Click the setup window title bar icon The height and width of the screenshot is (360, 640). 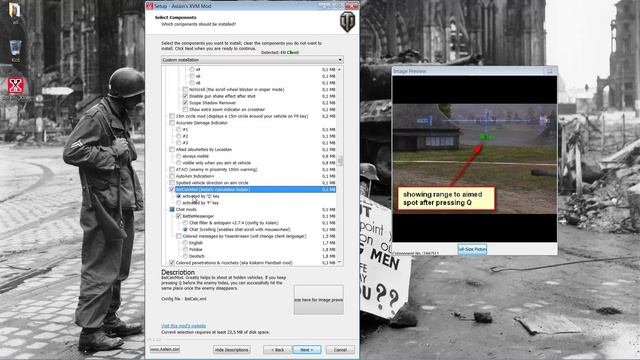click(x=150, y=6)
